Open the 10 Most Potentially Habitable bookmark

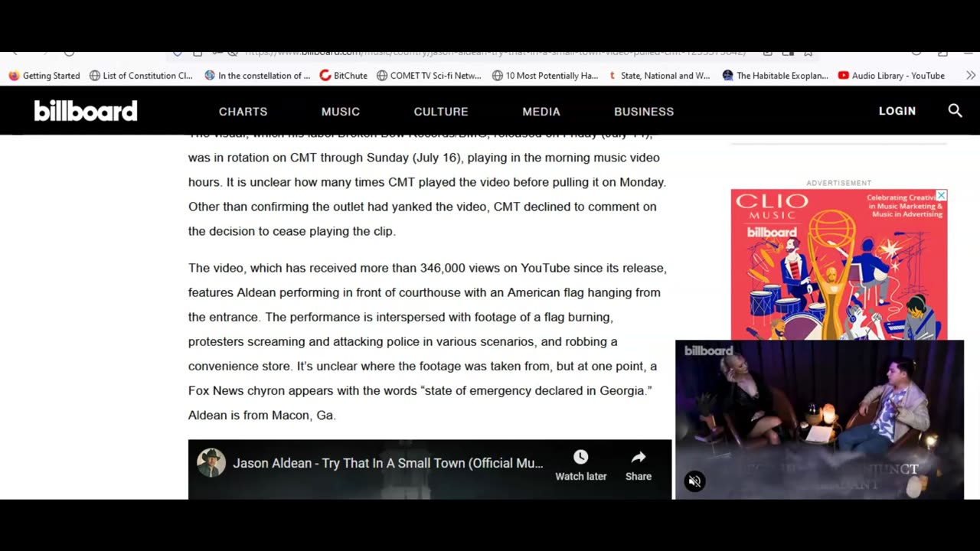545,76
